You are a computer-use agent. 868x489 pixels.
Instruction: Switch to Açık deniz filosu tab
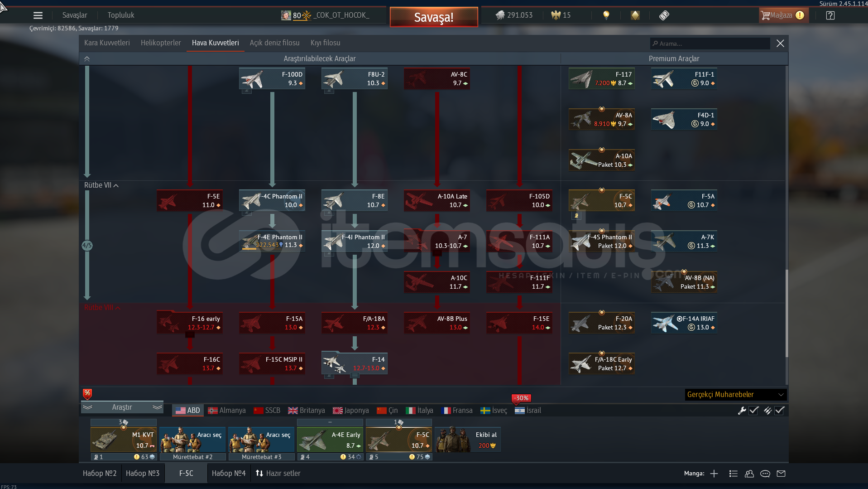click(275, 43)
